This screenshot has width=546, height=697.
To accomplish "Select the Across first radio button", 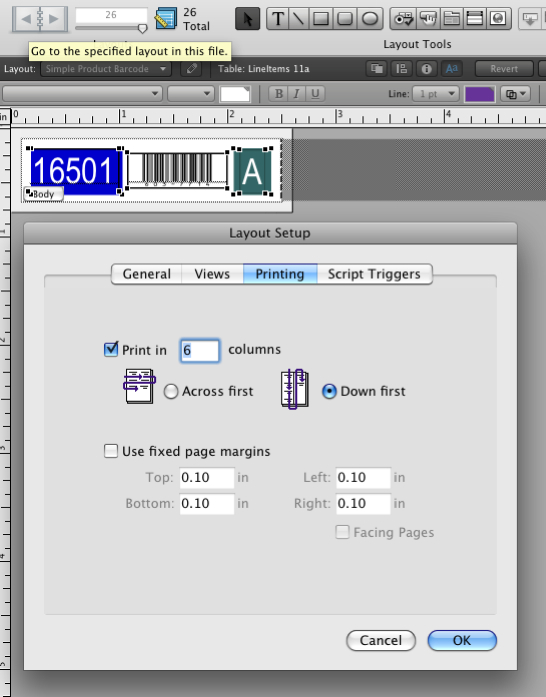I will [171, 392].
